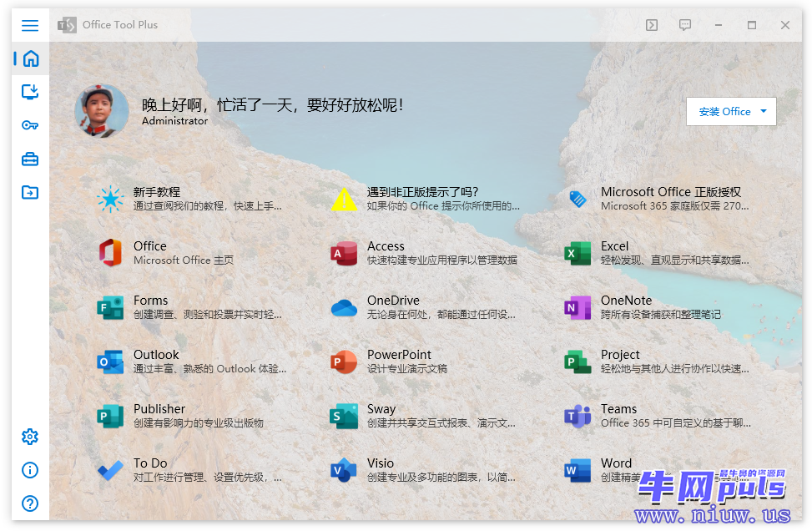Open the Sway app icon
The width and height of the screenshot is (812, 531).
coord(344,416)
